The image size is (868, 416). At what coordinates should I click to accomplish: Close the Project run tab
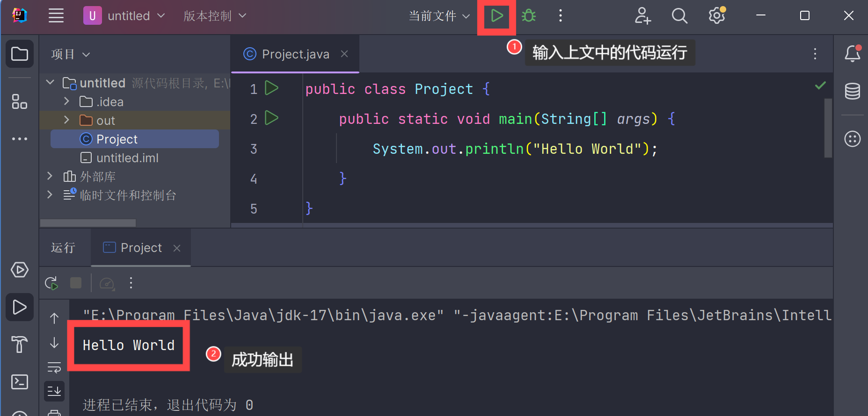pos(177,248)
